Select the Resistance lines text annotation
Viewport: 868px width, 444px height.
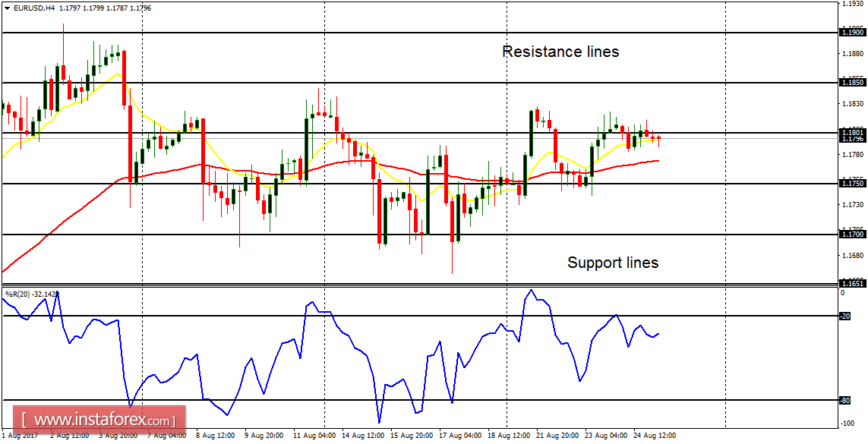562,52
